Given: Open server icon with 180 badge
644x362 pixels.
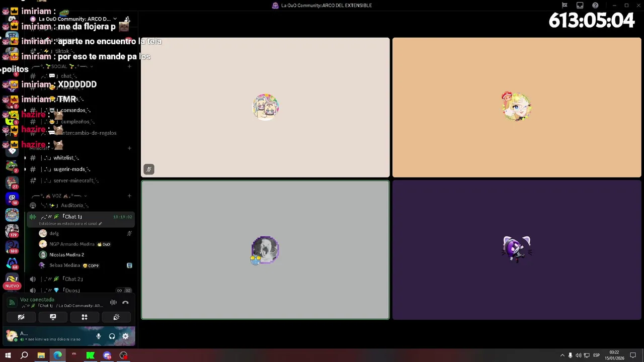Looking at the screenshot, I should coord(12,247).
